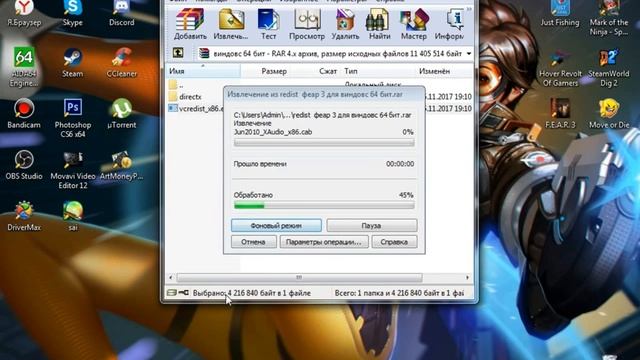Open Move or Die desktop icon
The image size is (640, 360).
tap(609, 114)
